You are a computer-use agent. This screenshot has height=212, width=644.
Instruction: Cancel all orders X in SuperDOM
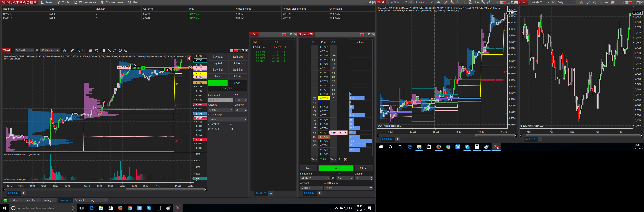coord(345,159)
